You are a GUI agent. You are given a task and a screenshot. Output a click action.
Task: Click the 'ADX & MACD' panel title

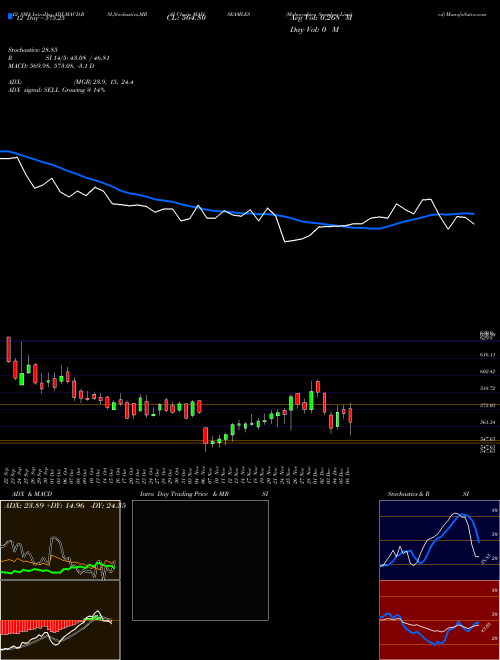(x=32, y=494)
